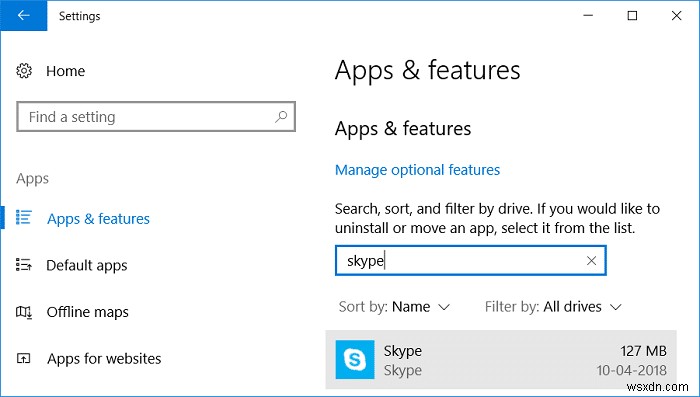Open the Sort by Name dropdown

tap(394, 307)
